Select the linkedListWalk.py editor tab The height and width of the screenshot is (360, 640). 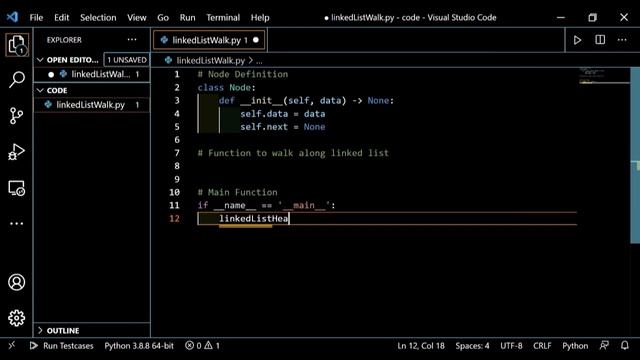pyautogui.click(x=209, y=40)
